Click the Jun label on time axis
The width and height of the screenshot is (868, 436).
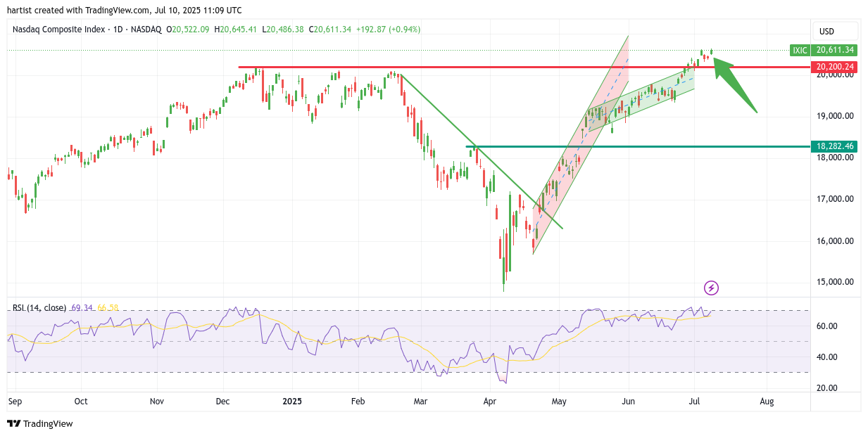coord(629,402)
